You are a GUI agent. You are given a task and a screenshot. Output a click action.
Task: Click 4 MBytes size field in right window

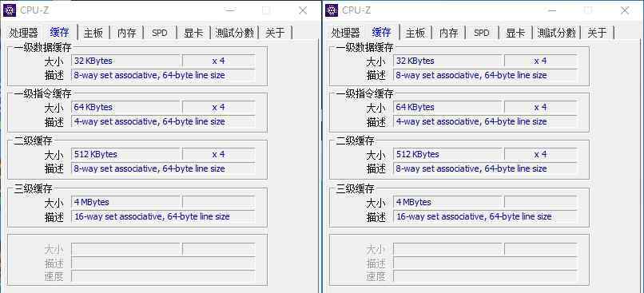(x=447, y=202)
